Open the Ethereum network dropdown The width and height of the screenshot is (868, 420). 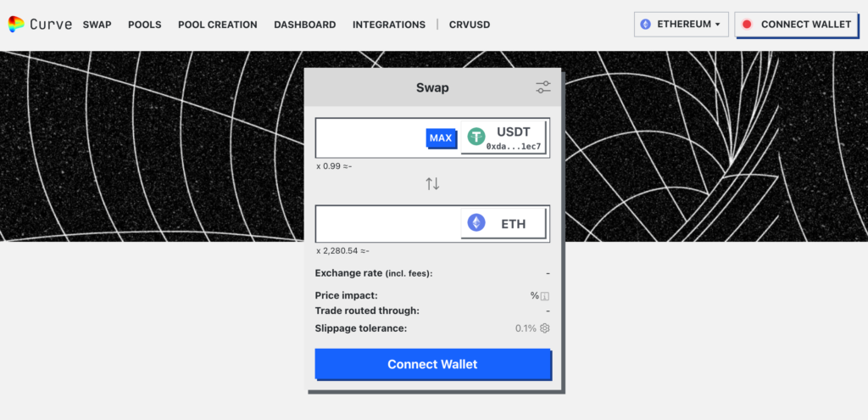pyautogui.click(x=682, y=25)
